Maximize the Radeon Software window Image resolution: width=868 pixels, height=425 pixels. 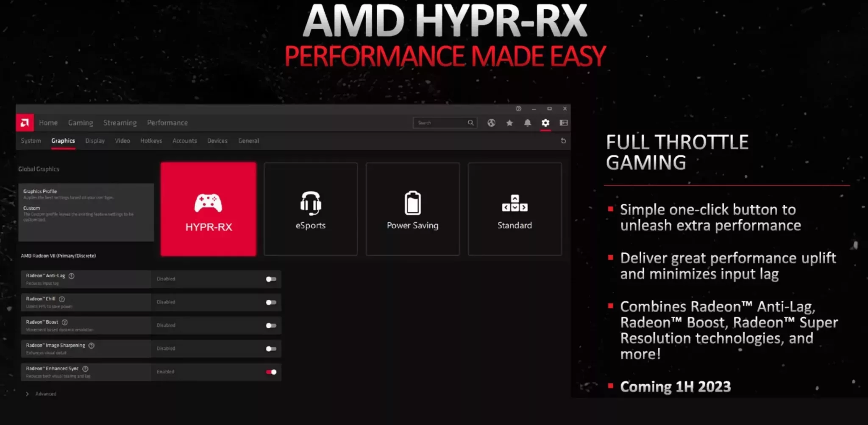point(549,109)
